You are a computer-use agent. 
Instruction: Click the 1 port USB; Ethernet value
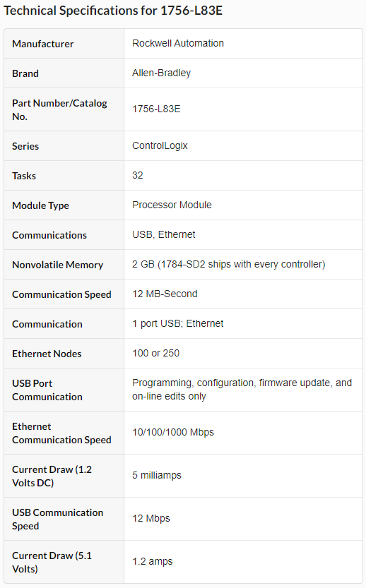[x=178, y=323]
